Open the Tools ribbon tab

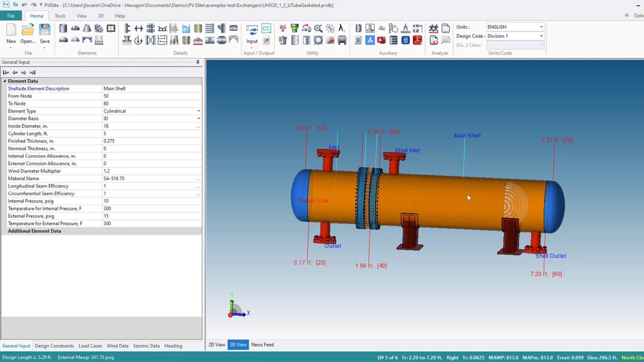pyautogui.click(x=60, y=16)
